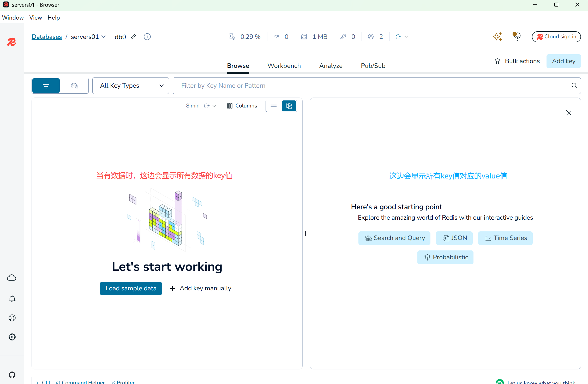Switch to list view layout
The height and width of the screenshot is (384, 588).
[274, 106]
